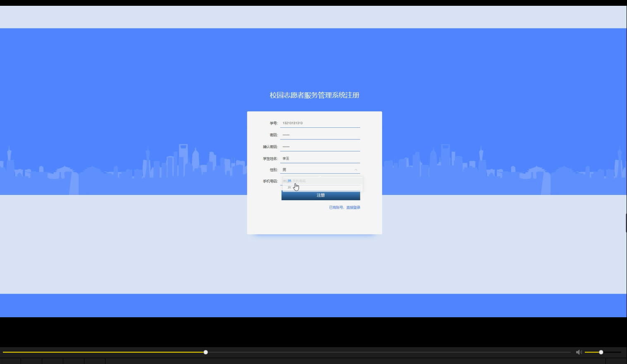Click the 注册 register button
Image resolution: width=627 pixels, height=364 pixels.
point(321,195)
